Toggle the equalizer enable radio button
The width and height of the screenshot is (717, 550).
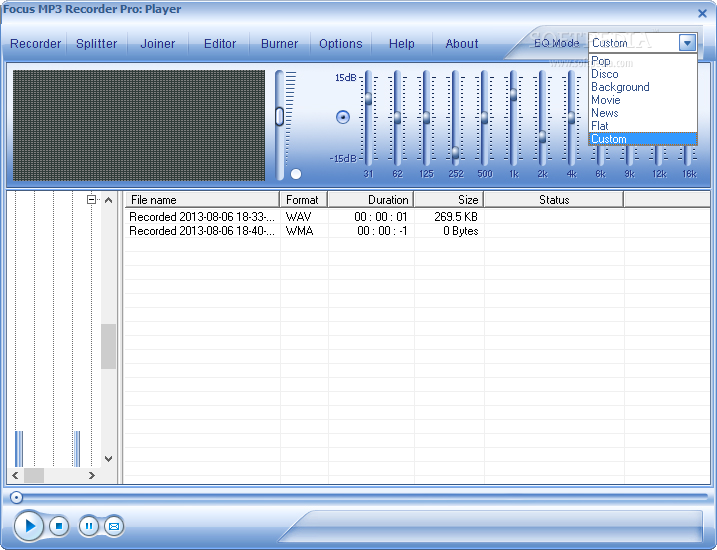[x=343, y=117]
